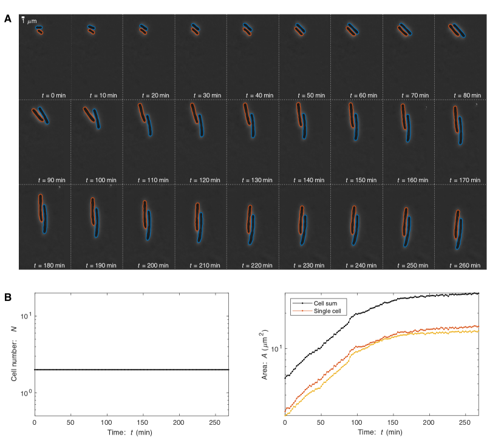Select the "t = 190 min" frame label
This screenshot has width=504, height=440.
(101, 266)
